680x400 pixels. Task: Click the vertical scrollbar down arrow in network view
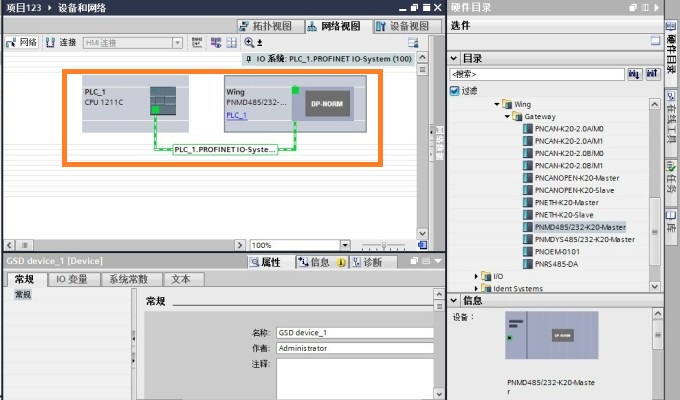[x=422, y=234]
